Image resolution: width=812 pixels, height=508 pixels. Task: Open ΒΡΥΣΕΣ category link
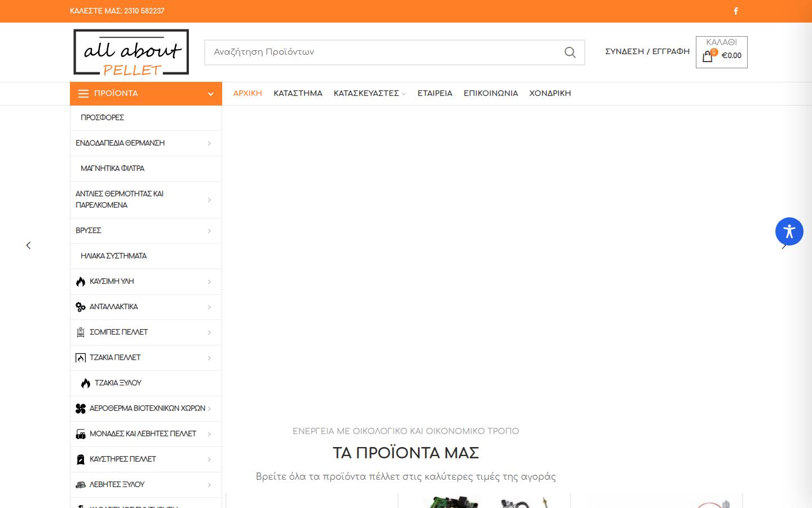pyautogui.click(x=89, y=230)
